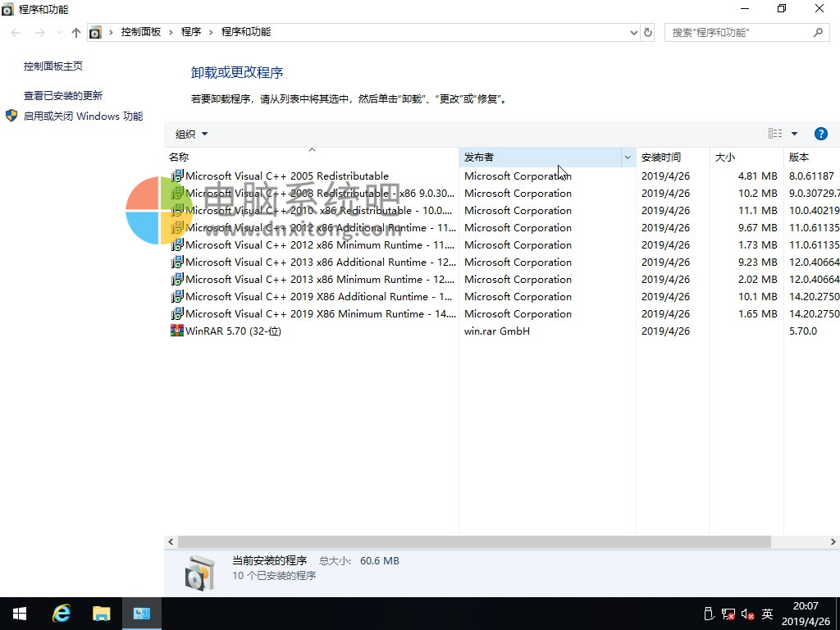Click the Back navigation arrow

(x=16, y=33)
